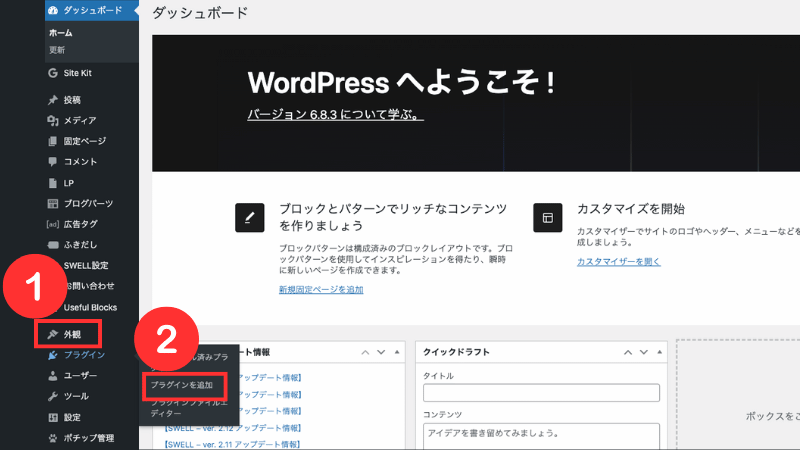The width and height of the screenshot is (800, 450).
Task: Move the クイックドラフト panel down
Action: pyautogui.click(x=644, y=353)
